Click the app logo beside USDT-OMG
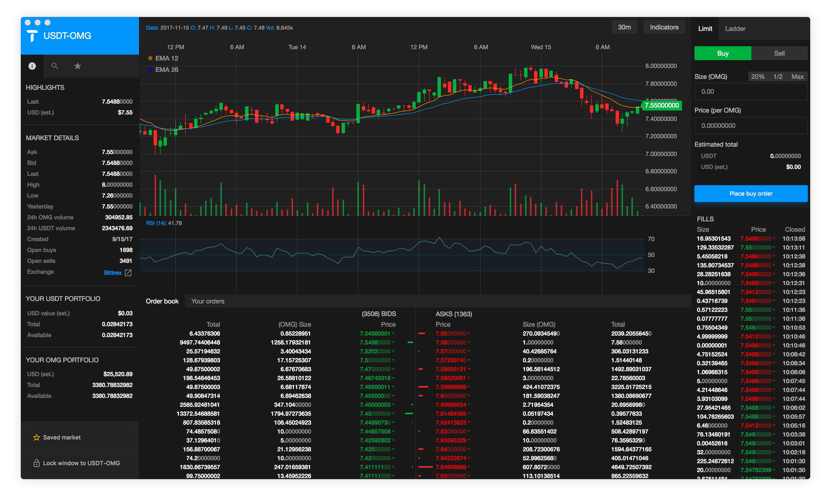 point(32,36)
